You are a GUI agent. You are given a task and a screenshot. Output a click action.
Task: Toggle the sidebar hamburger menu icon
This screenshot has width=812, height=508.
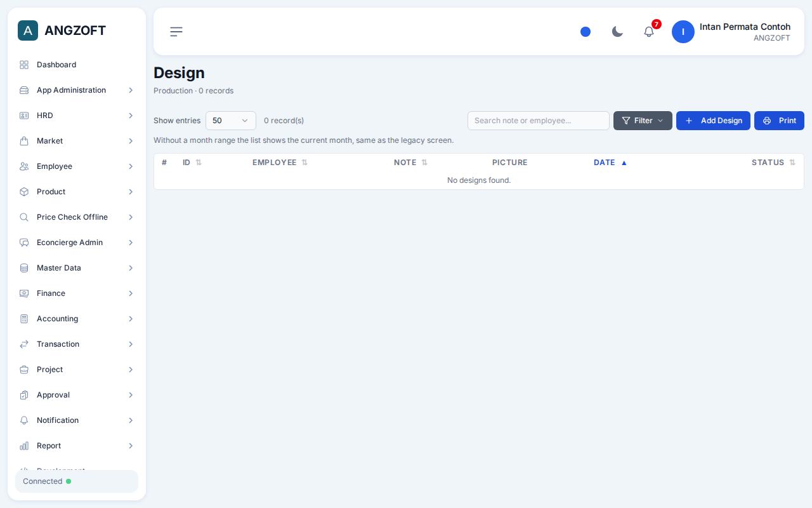[176, 32]
